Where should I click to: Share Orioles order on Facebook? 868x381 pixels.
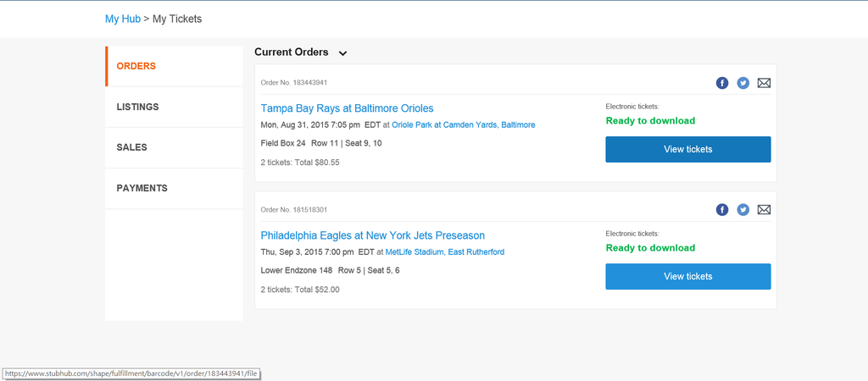click(x=722, y=83)
